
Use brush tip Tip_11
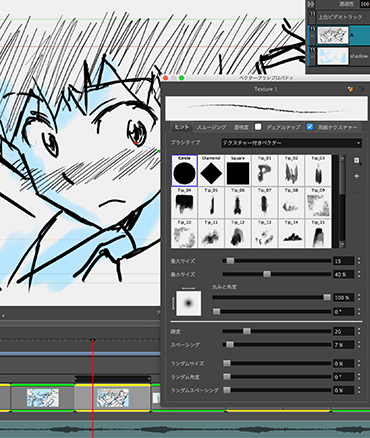[x=211, y=233]
